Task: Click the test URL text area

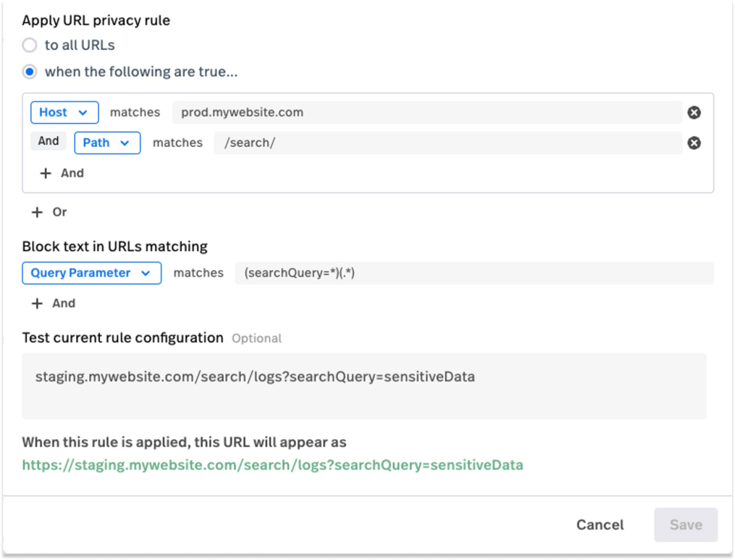Action: (x=364, y=386)
